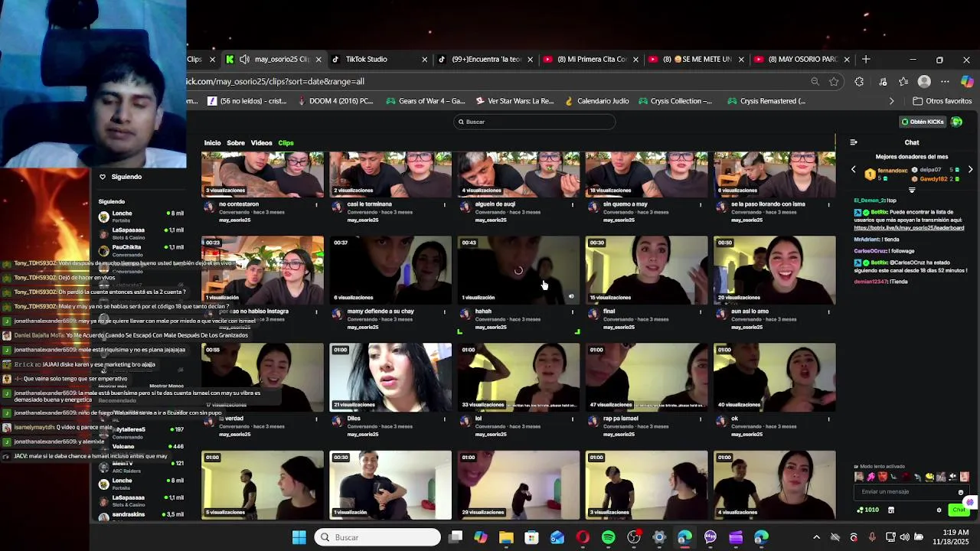
Task: Open Copilot icon in browser toolbar
Action: point(967,82)
